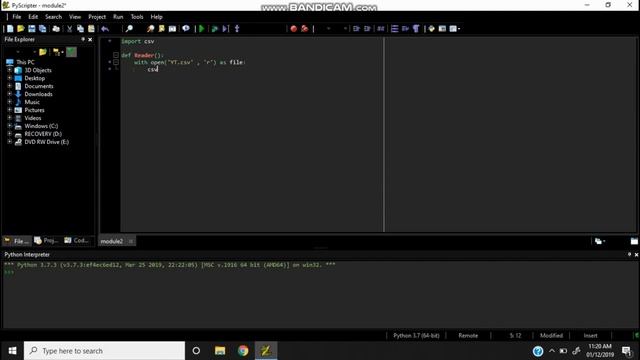Image resolution: width=640 pixels, height=360 pixels.
Task: Open the File menu
Action: tap(17, 17)
